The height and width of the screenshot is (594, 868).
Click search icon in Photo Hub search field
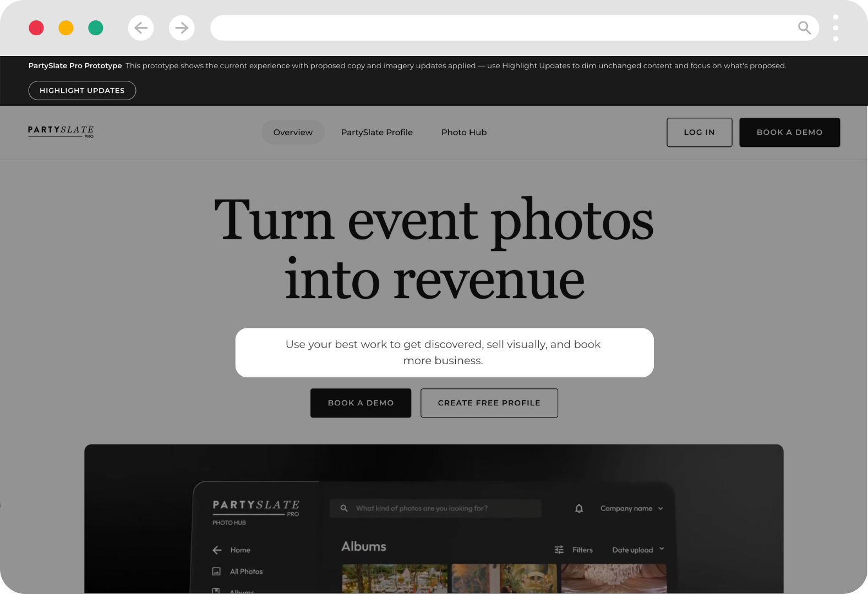coord(344,508)
